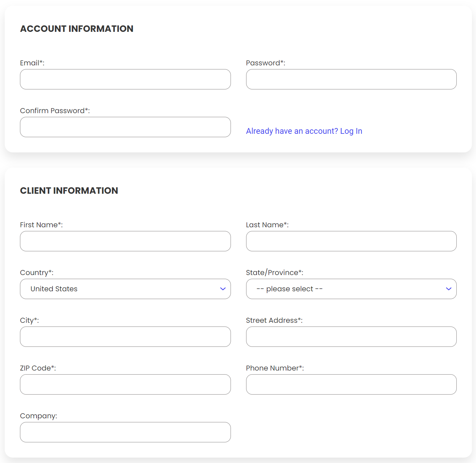Click the 'Street Address*:' label text

pos(274,320)
